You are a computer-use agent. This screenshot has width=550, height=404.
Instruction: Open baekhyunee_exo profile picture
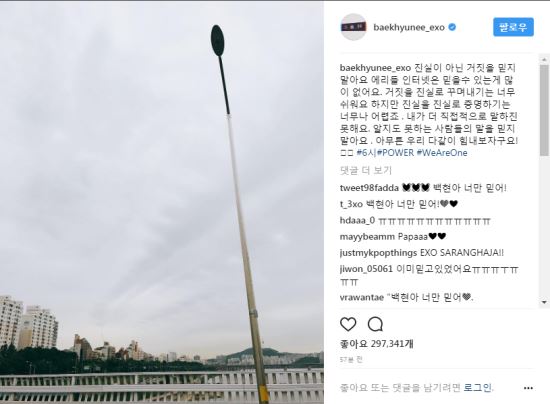click(x=353, y=27)
